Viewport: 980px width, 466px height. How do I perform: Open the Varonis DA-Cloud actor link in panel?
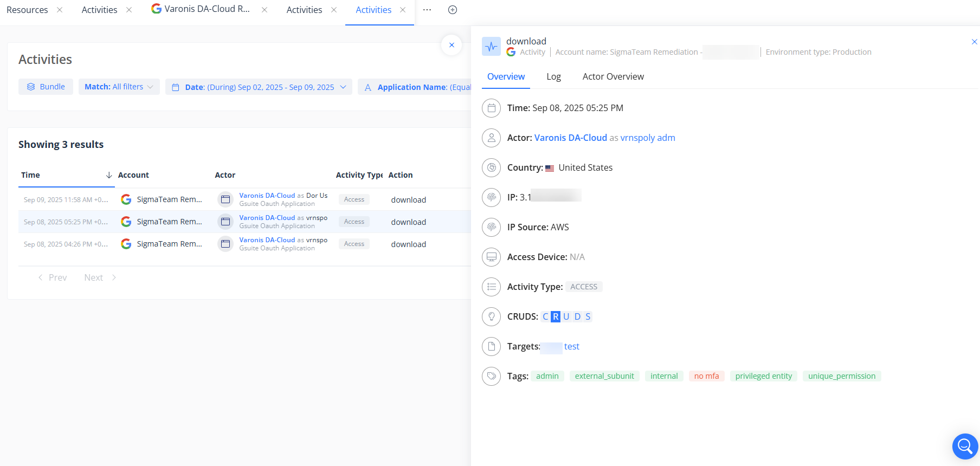pos(570,138)
